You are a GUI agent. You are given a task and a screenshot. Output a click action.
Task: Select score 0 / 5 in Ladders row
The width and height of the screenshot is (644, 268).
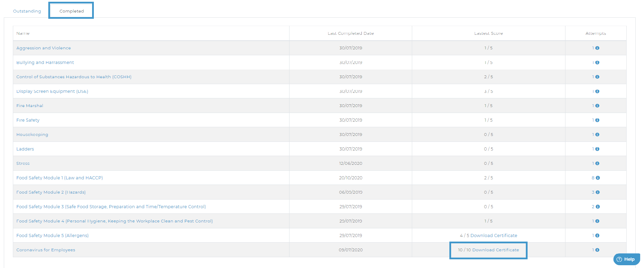[x=488, y=149]
